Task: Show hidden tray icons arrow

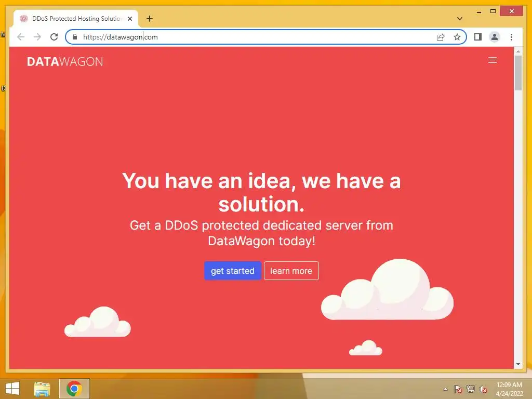Action: [445, 389]
